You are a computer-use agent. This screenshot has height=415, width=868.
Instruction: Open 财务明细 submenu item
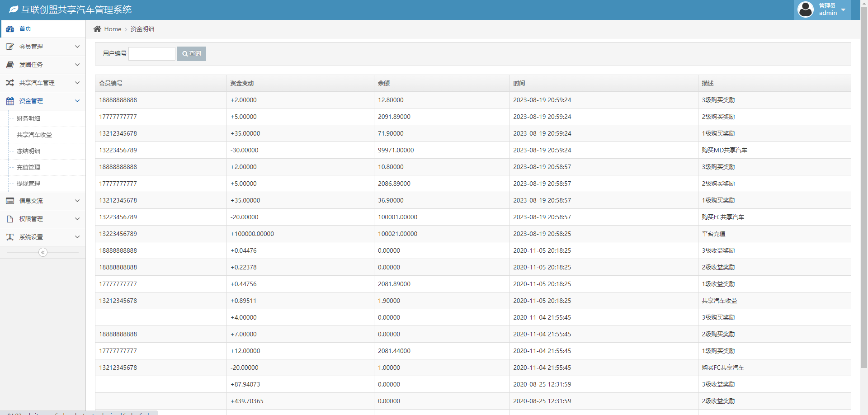[x=28, y=118]
